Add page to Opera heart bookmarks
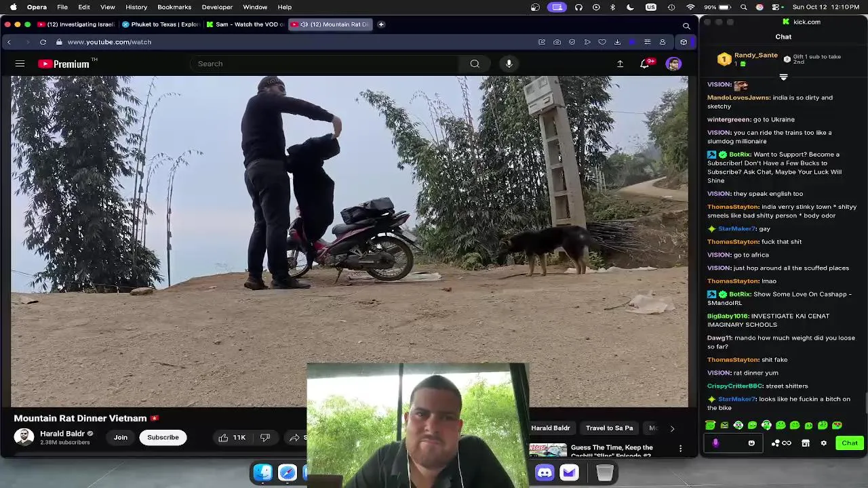Viewport: 868px width, 488px height. pyautogui.click(x=602, y=42)
